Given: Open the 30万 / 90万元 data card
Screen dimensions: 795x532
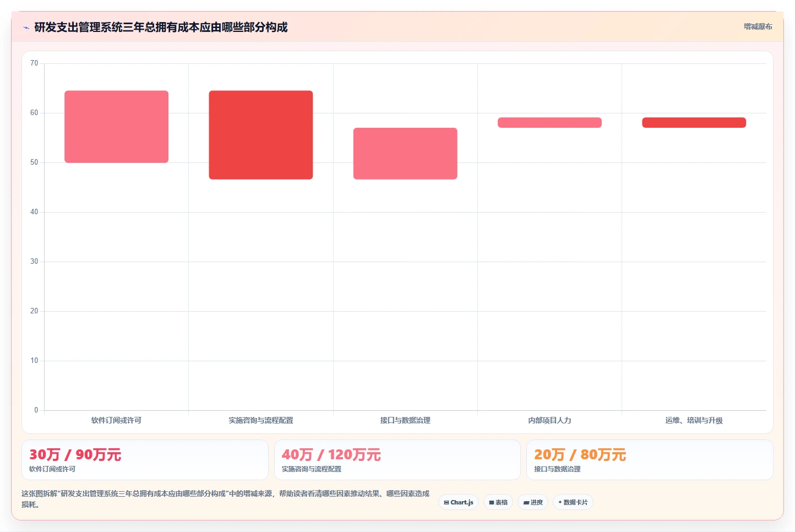Looking at the screenshot, I should click(145, 460).
